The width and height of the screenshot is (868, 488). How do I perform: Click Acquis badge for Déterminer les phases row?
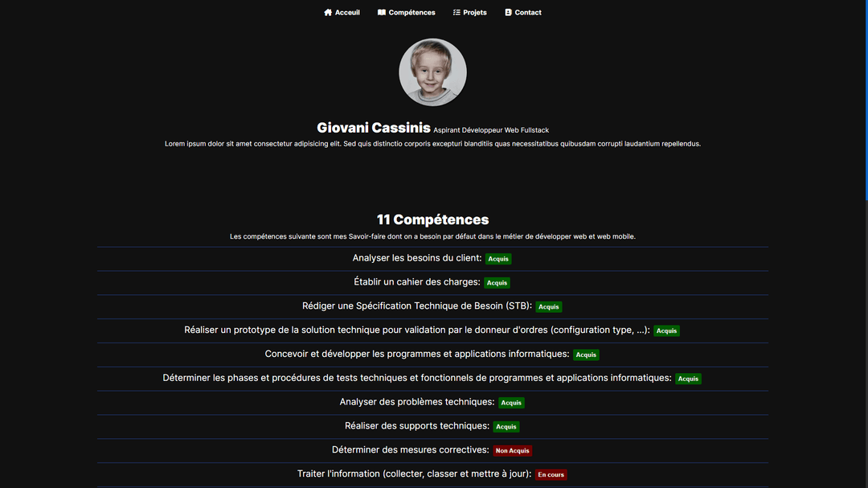coord(687,379)
